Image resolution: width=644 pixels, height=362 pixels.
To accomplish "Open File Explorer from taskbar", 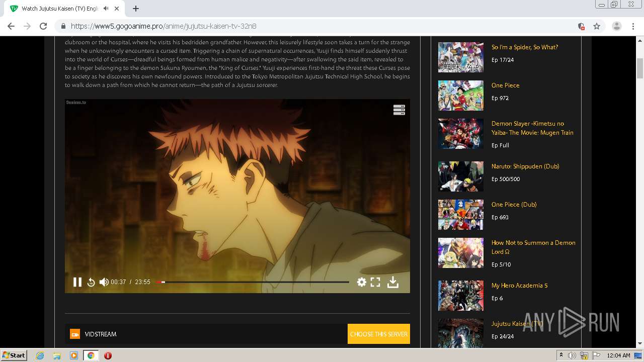I will pos(57,355).
